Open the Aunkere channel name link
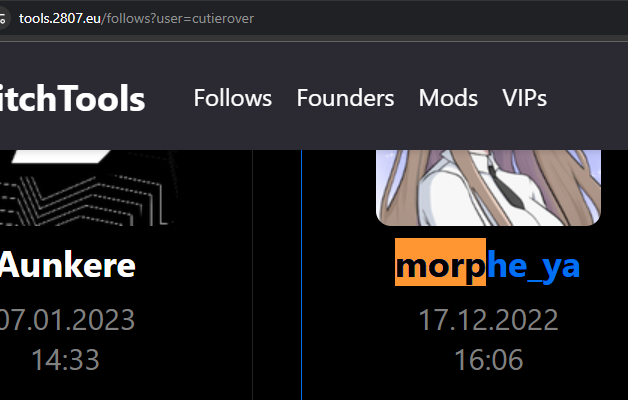The width and height of the screenshot is (628, 400). (x=67, y=265)
